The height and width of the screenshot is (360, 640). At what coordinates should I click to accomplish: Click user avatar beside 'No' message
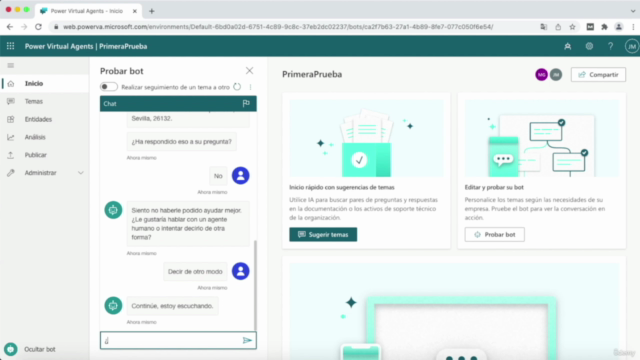point(241,176)
